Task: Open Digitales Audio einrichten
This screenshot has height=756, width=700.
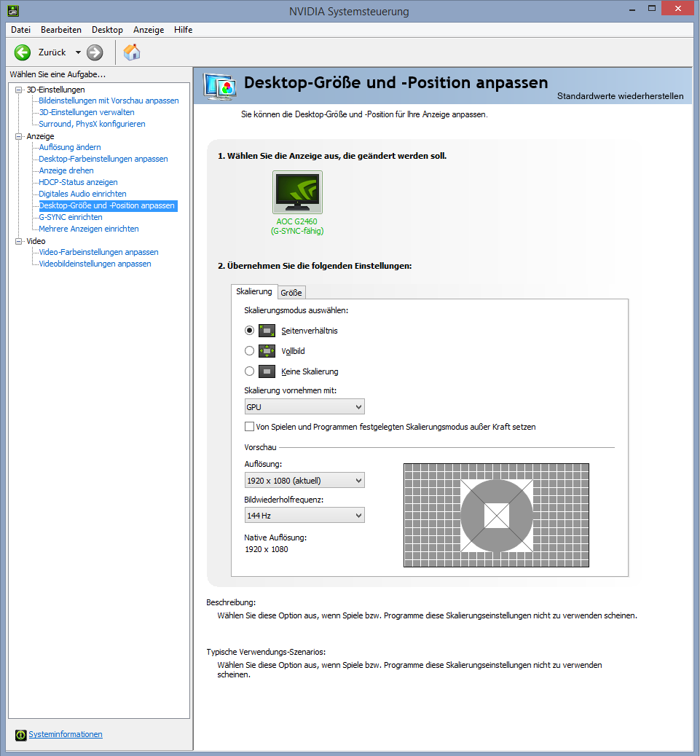Action: click(x=82, y=194)
